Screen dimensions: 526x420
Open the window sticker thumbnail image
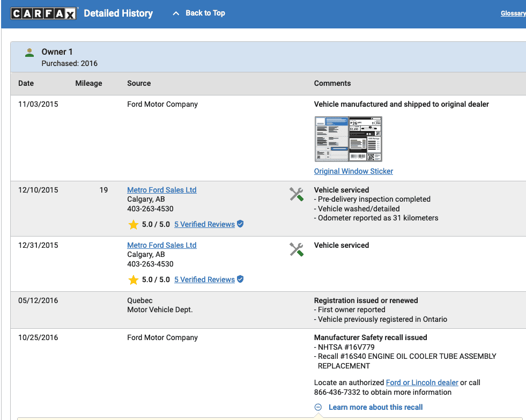tap(348, 139)
